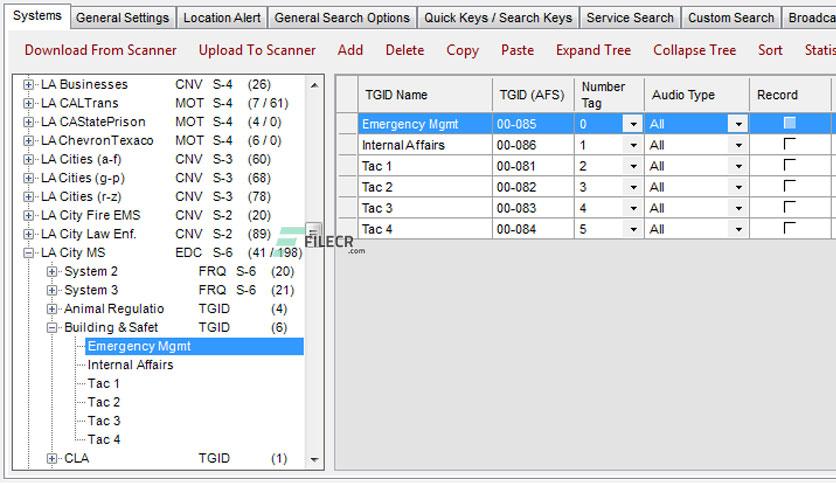Select the Systems tab
The image size is (836, 484).
[x=37, y=16]
